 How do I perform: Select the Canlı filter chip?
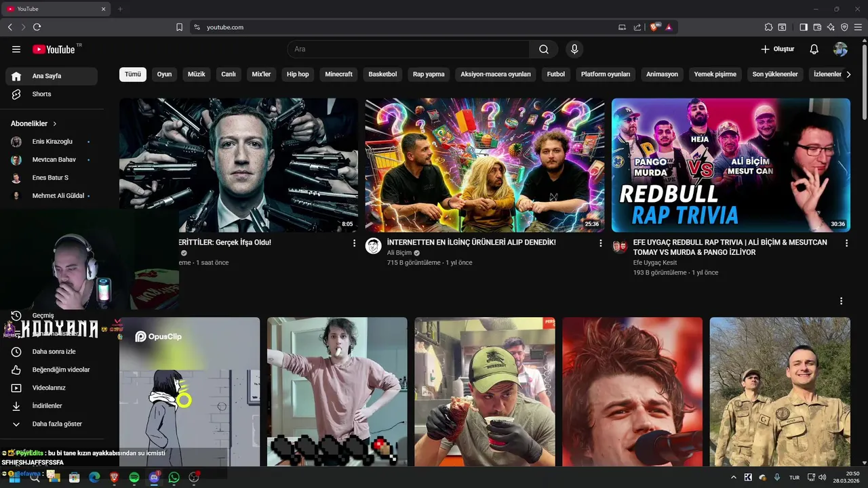click(229, 75)
